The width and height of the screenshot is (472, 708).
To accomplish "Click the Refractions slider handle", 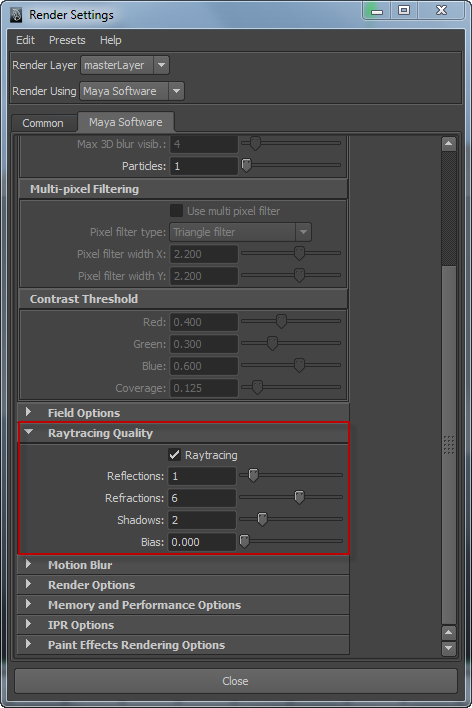I will pyautogui.click(x=299, y=497).
